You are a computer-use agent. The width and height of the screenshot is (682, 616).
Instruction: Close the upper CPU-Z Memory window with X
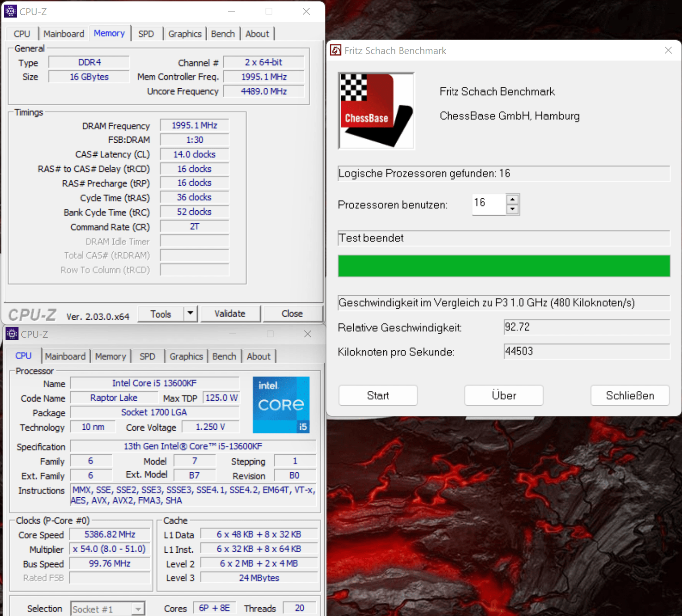306,12
